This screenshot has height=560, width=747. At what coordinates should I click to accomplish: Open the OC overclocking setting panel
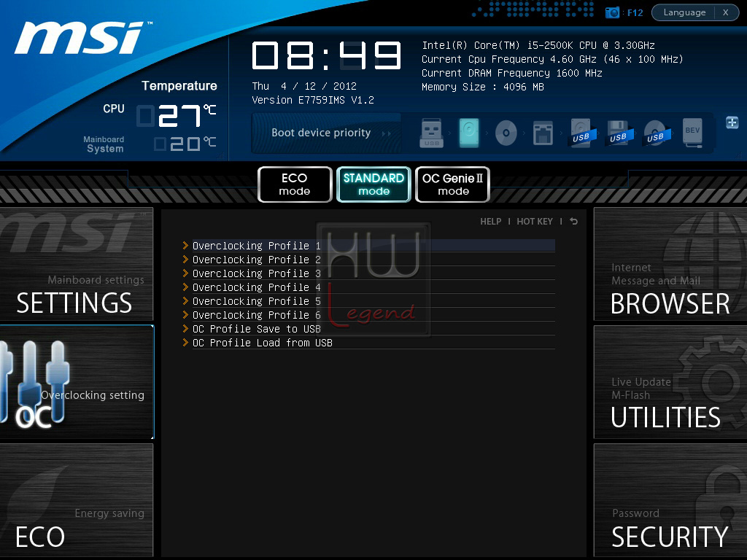pyautogui.click(x=76, y=382)
